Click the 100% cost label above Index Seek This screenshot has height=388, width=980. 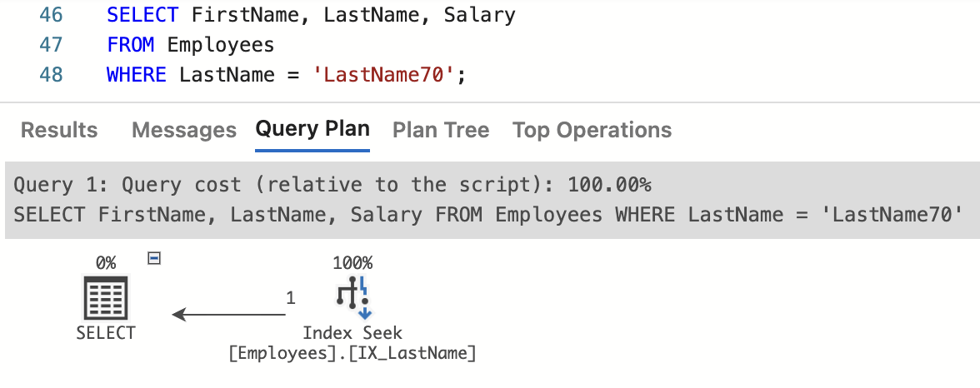(353, 263)
